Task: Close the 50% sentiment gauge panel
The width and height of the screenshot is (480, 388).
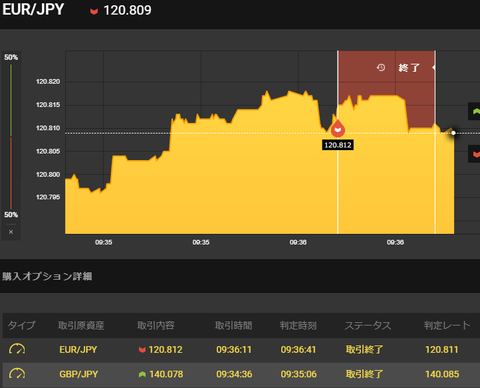Action: [x=11, y=232]
